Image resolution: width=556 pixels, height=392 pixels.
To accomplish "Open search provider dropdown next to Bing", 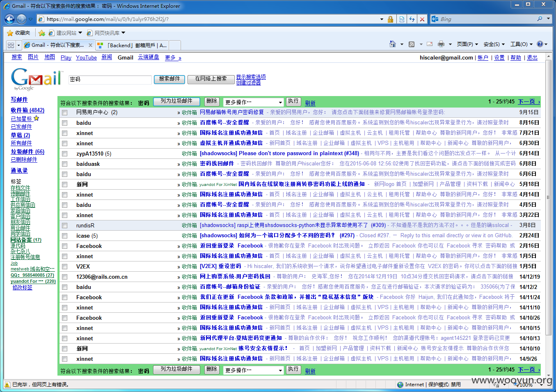I will pos(548,19).
